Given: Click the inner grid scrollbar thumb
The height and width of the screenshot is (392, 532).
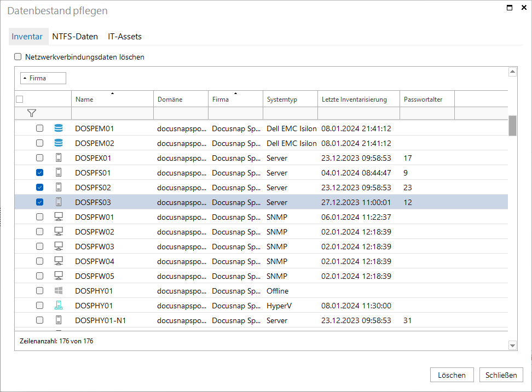Looking at the screenshot, I should 512,126.
